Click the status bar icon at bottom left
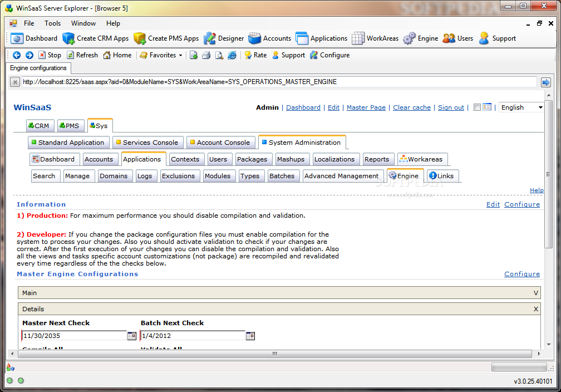The image size is (561, 392). [11, 367]
